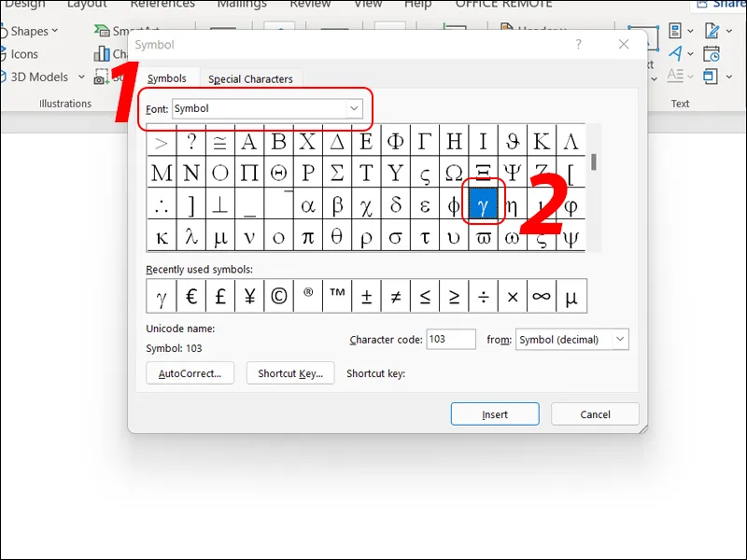The image size is (747, 560).
Task: Select lowercase psi ψ symbol
Action: [x=571, y=236]
